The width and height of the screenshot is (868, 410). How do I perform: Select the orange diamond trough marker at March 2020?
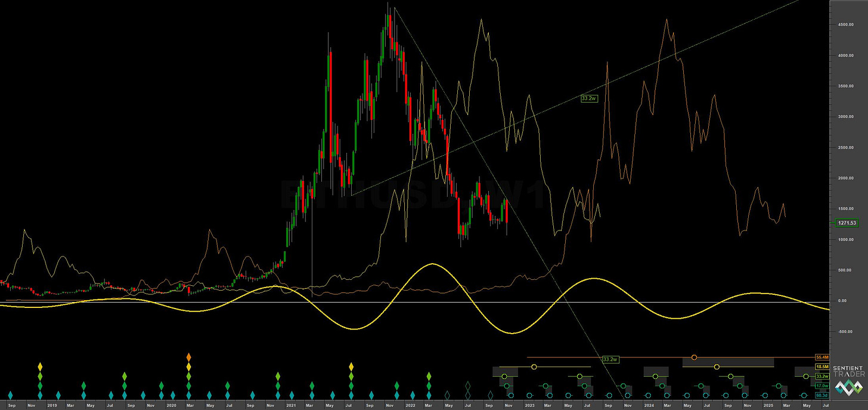188,357
